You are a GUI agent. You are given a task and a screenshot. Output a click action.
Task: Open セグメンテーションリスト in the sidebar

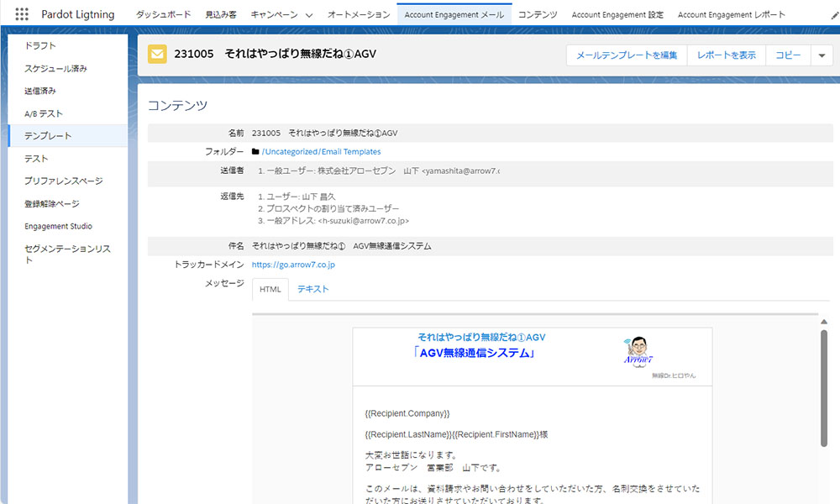[68, 255]
